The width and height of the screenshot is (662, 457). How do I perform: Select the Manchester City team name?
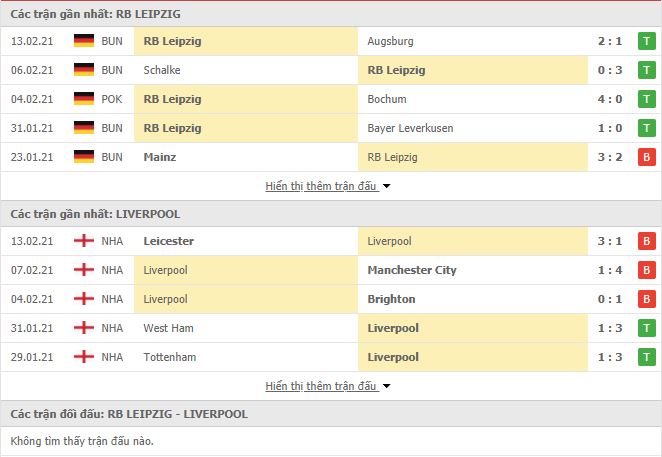coord(412,270)
